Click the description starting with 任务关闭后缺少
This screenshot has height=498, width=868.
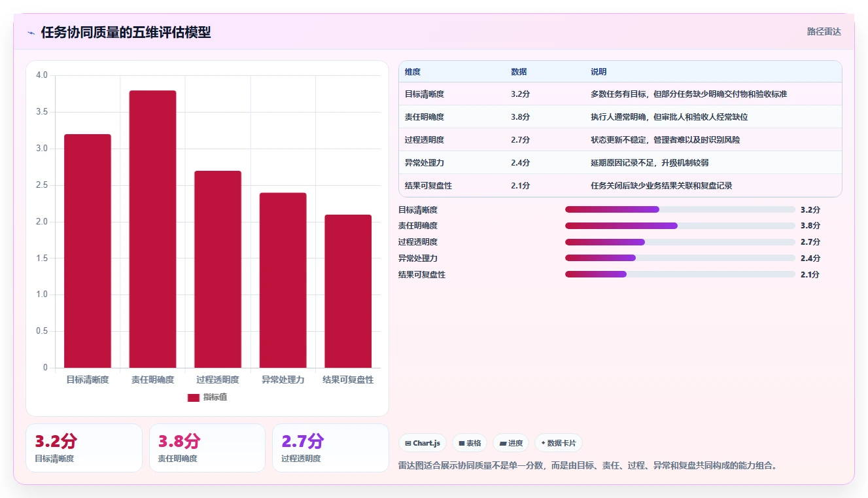click(661, 186)
